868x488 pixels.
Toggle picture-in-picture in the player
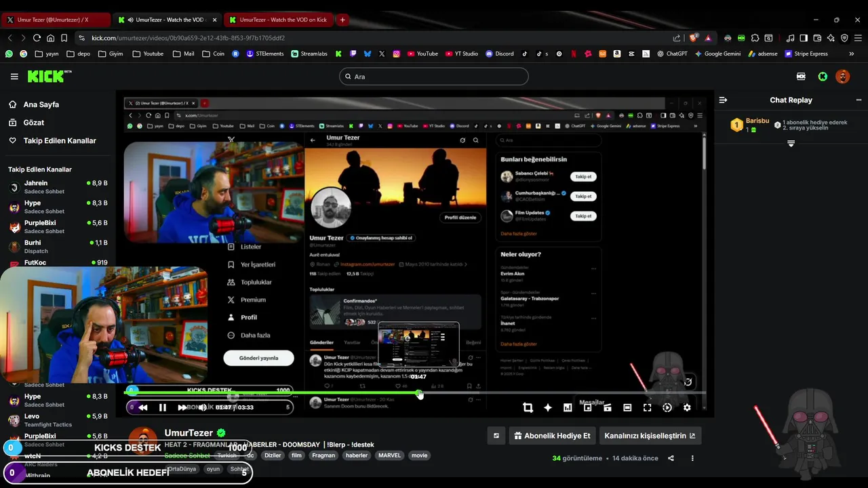click(x=587, y=407)
